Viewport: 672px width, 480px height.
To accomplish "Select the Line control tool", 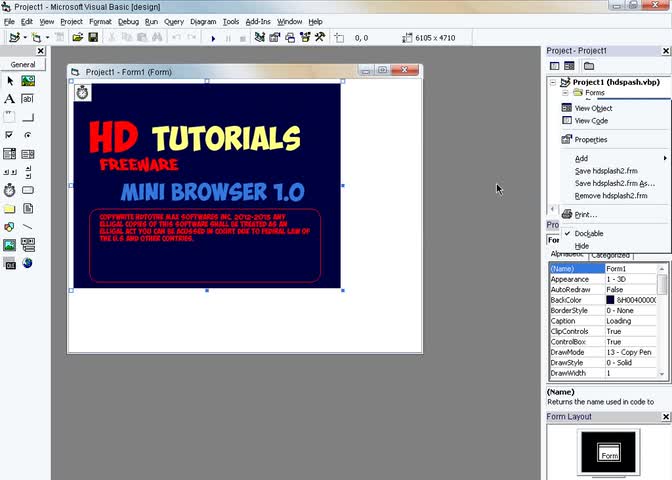I will 28,227.
